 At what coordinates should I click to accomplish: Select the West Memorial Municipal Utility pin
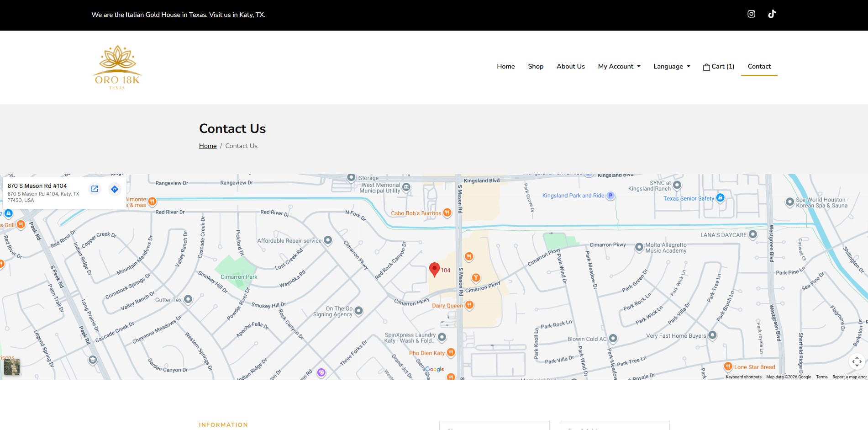pyautogui.click(x=406, y=187)
